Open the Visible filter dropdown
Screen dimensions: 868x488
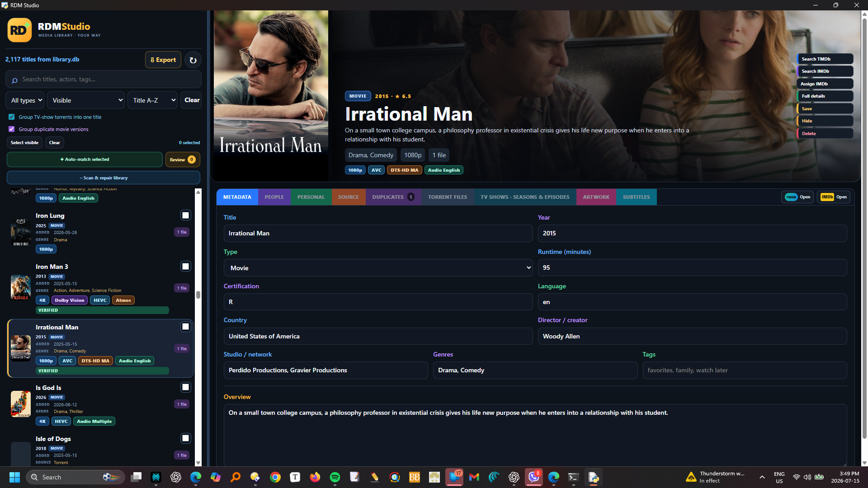(x=86, y=100)
